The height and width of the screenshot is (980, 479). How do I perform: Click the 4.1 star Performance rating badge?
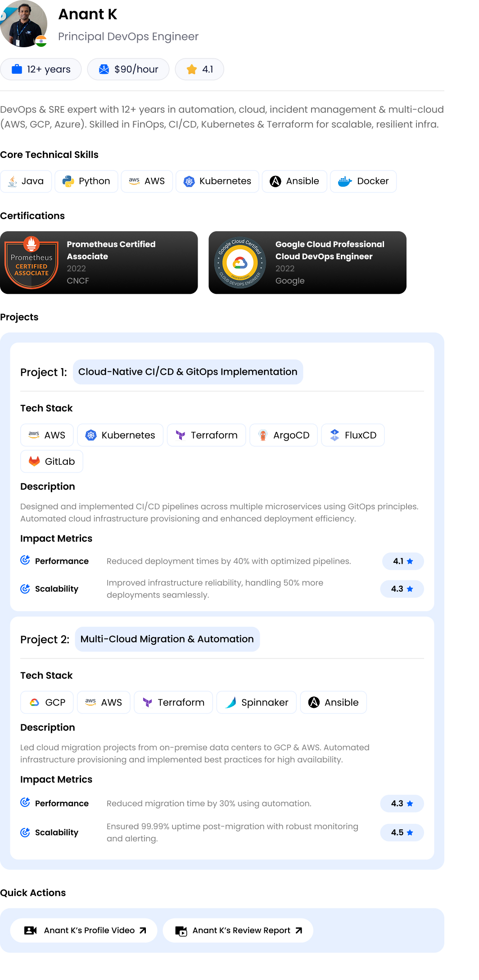tap(403, 561)
